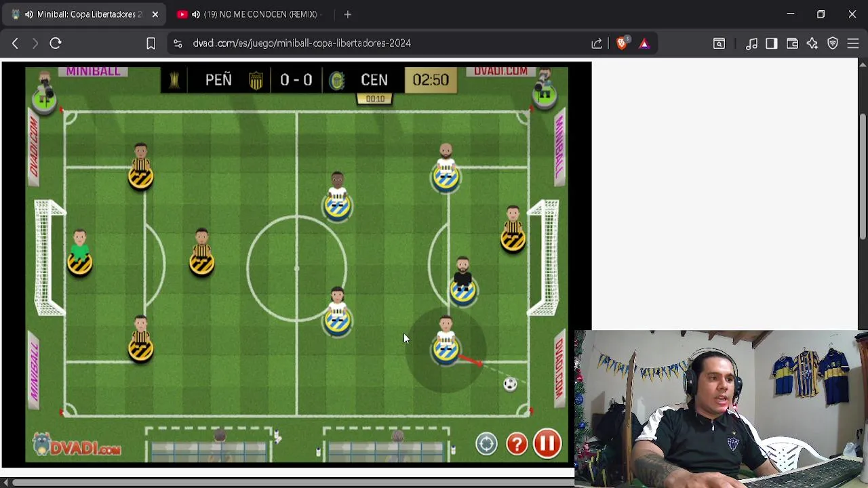This screenshot has height=488, width=868.
Task: Open Leo AI sparkle icon
Action: 812,43
